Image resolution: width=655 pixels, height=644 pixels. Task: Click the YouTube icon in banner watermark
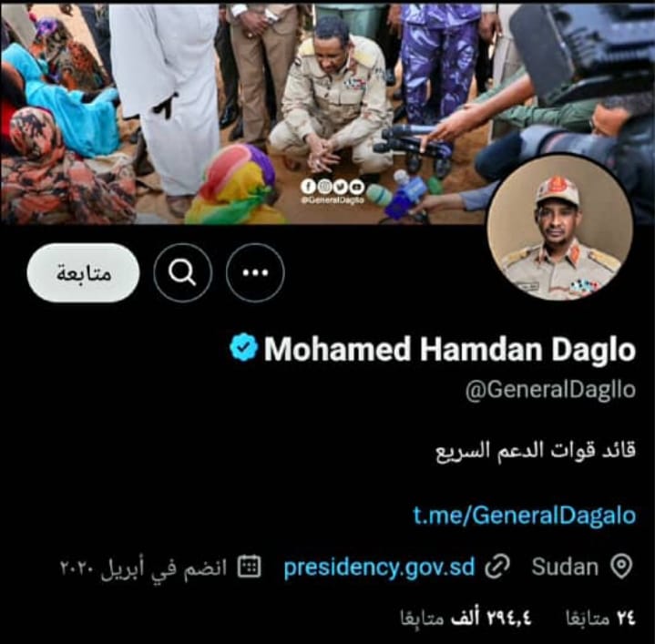click(x=357, y=187)
